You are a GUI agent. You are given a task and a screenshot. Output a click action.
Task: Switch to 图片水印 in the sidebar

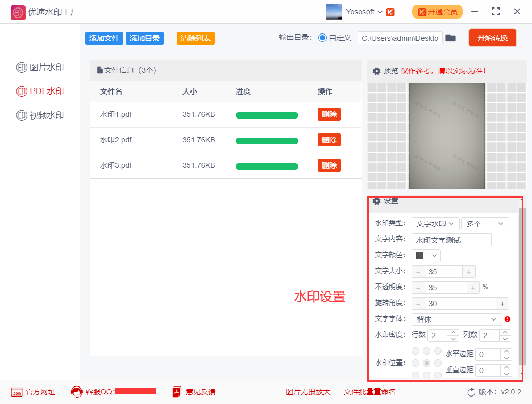click(x=40, y=68)
